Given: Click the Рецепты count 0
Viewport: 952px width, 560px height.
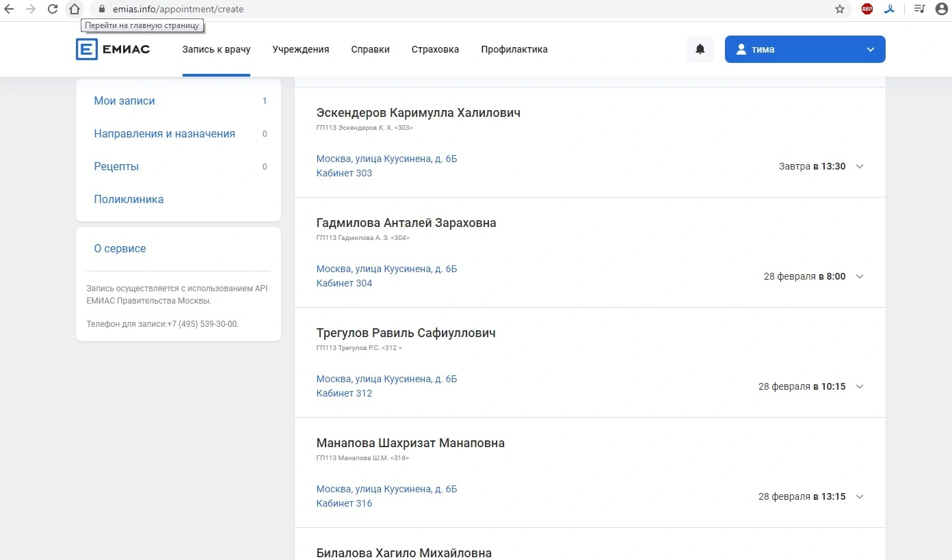Looking at the screenshot, I should (x=265, y=167).
